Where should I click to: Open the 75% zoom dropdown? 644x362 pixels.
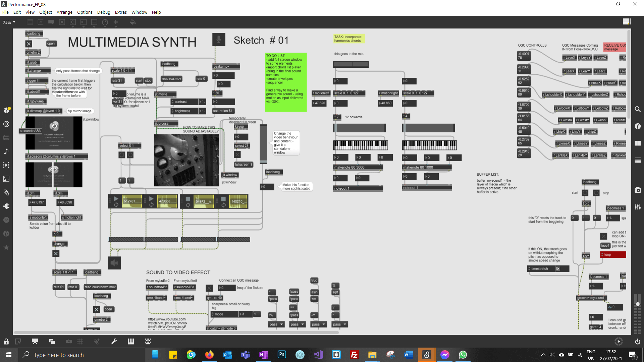[x=9, y=22]
